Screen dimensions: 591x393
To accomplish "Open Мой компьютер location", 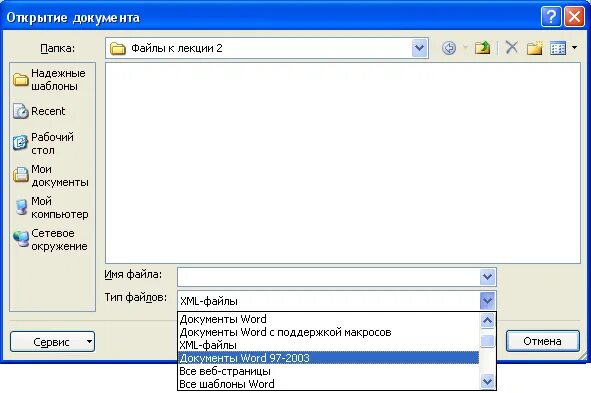I will point(51,208).
